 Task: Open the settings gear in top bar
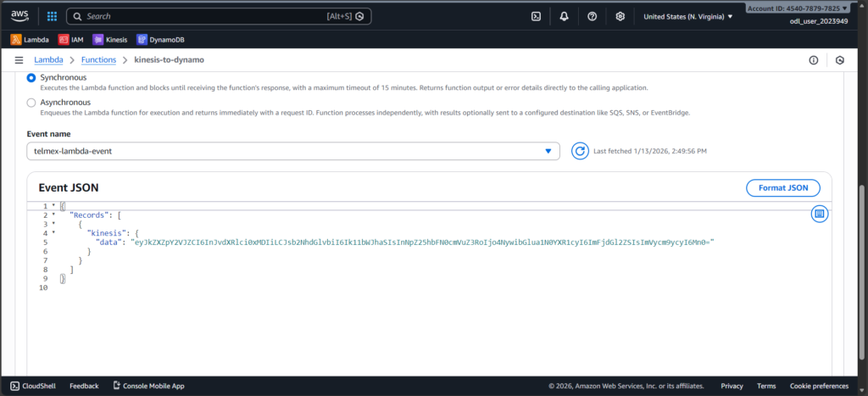pos(620,16)
